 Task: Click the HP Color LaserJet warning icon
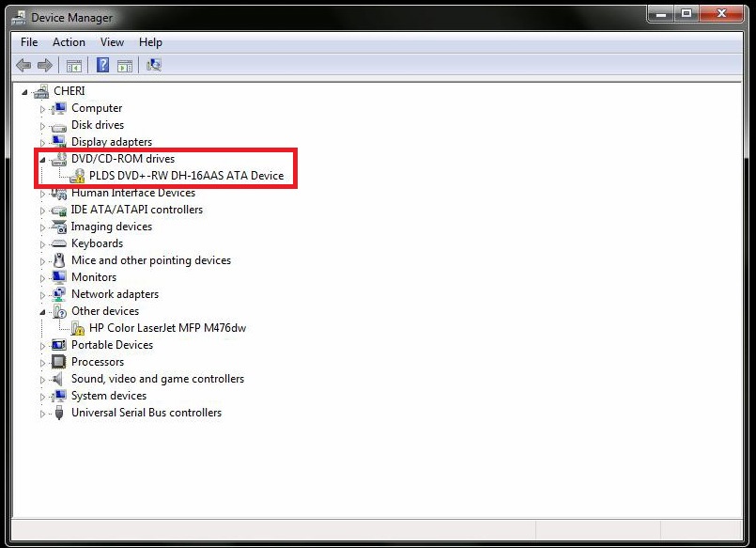(x=77, y=328)
